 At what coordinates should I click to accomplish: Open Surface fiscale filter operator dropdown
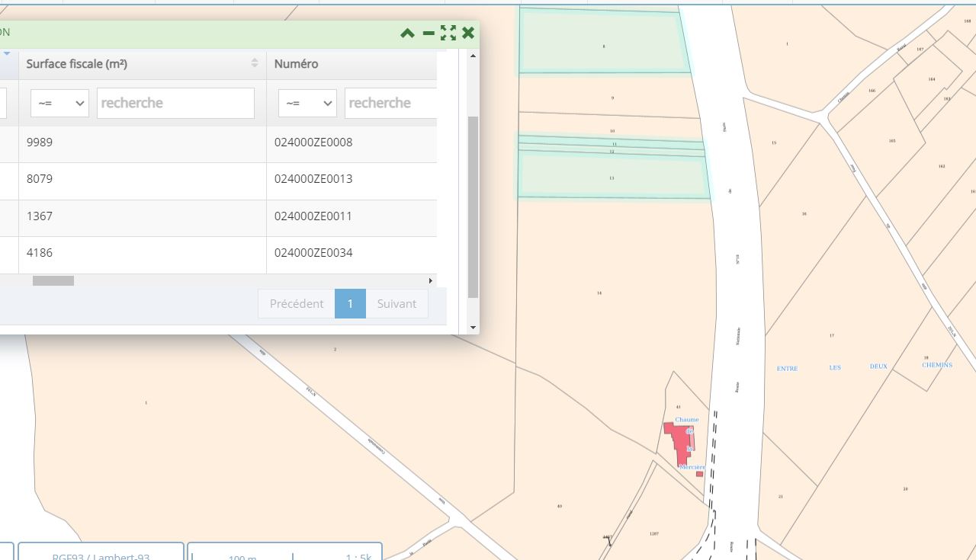[x=59, y=103]
